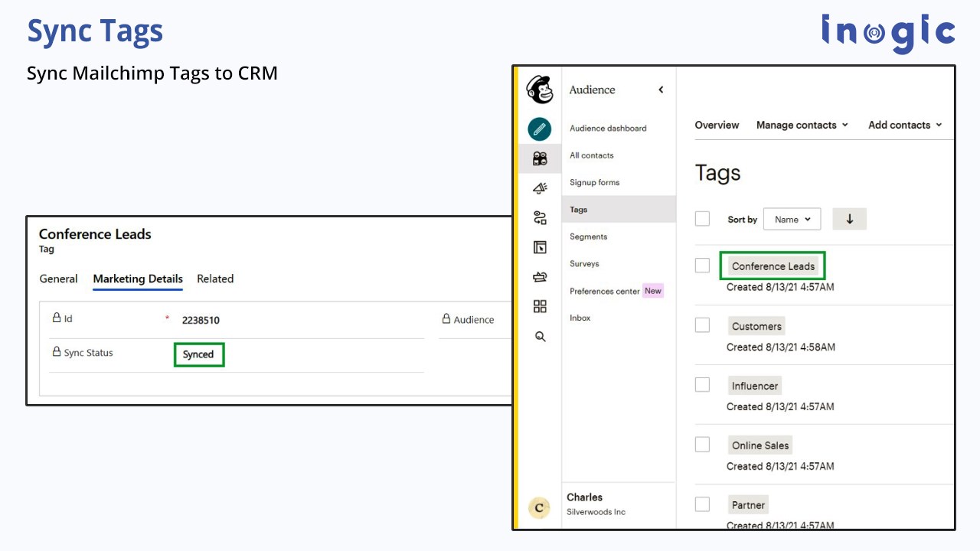
Task: Click the Audience sidebar heading
Action: [x=592, y=90]
